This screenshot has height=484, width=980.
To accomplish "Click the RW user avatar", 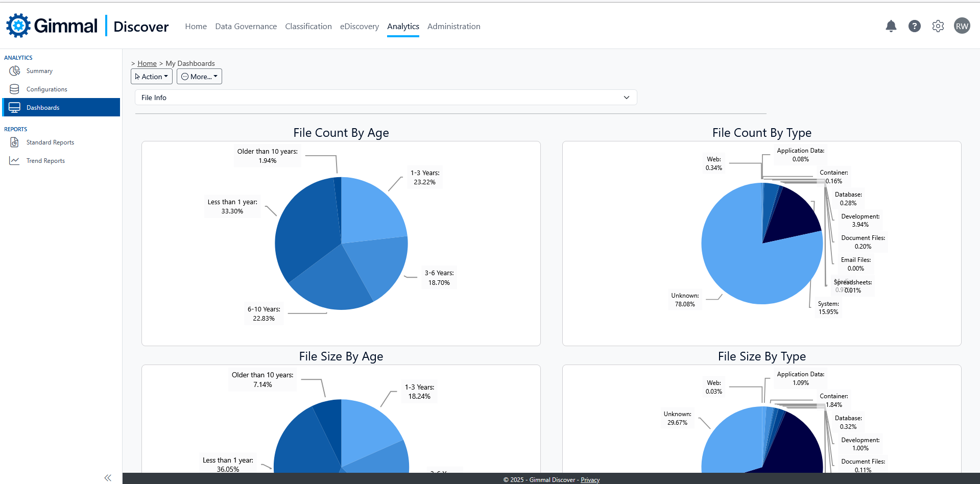I will click(962, 26).
